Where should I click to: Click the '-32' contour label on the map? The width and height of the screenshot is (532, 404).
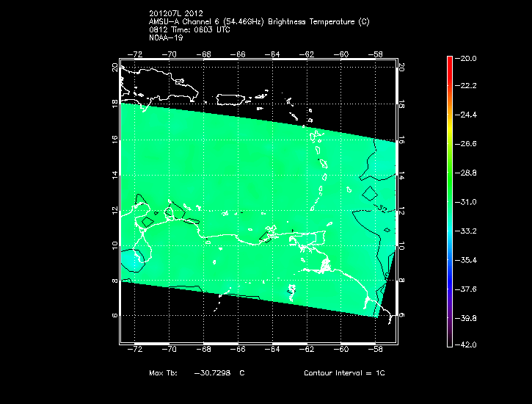click(x=382, y=209)
